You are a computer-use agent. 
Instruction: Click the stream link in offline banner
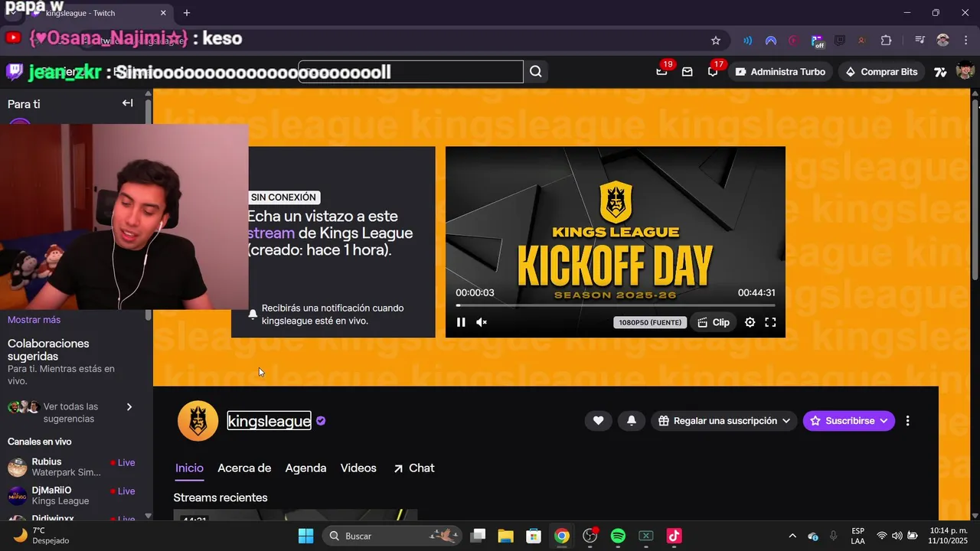click(270, 233)
